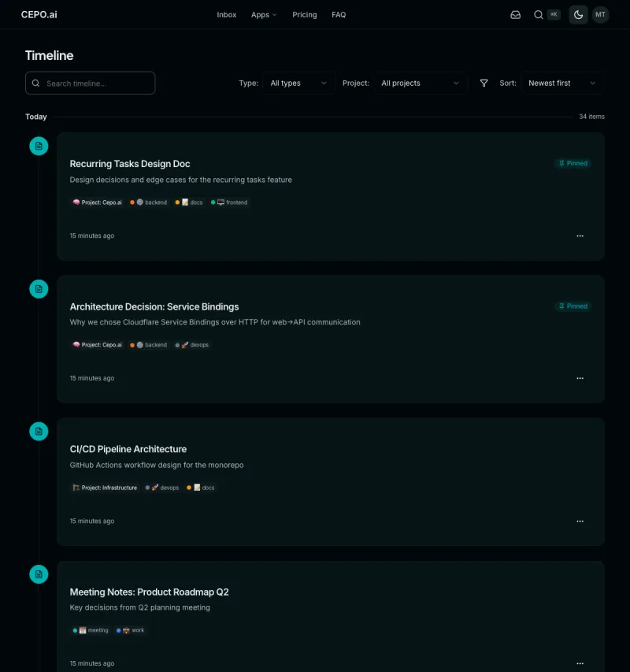
Task: Open the Type filter showing All types
Action: (x=298, y=83)
